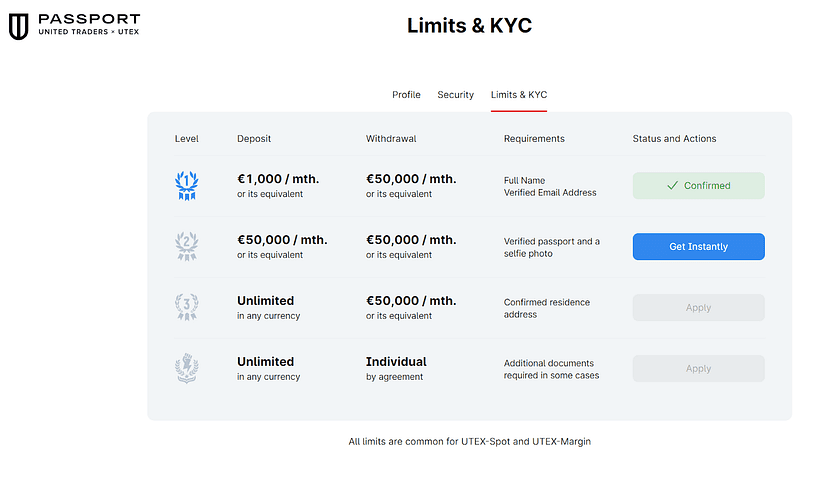Switch to the Security tab
Viewport: 828px width, 480px height.
455,95
